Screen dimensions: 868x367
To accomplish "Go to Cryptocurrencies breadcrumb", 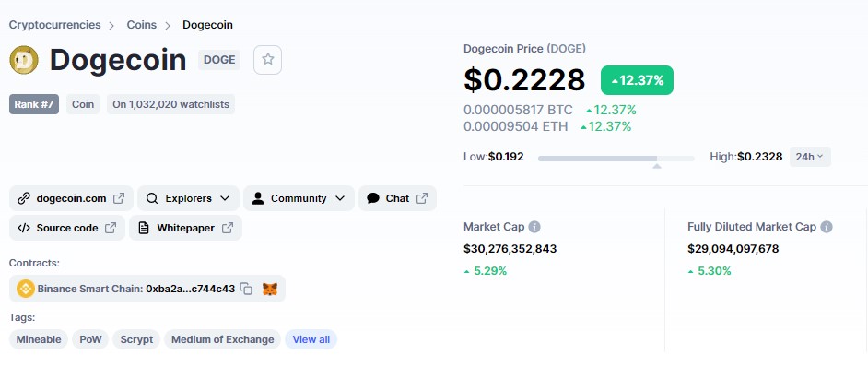I will click(x=54, y=25).
